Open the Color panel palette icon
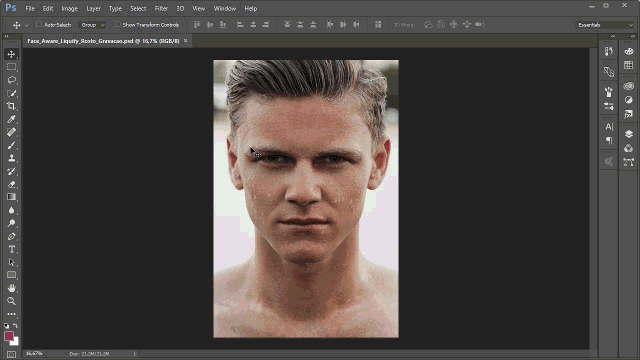Viewport: 640px width, 360px height. tap(629, 51)
